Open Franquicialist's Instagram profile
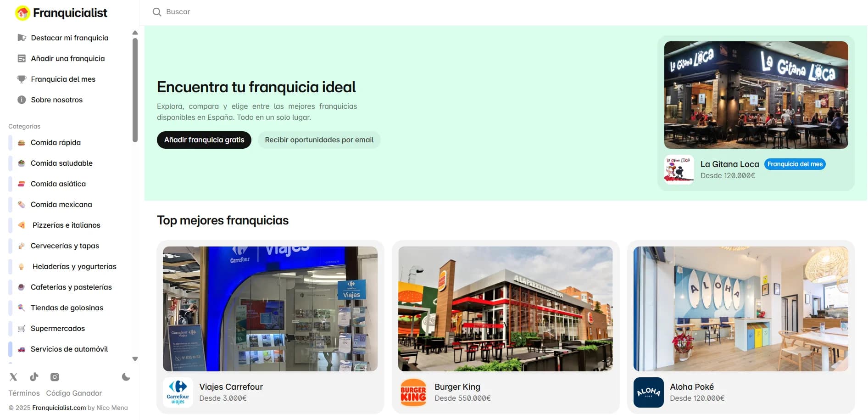Image resolution: width=868 pixels, height=420 pixels. tap(55, 376)
